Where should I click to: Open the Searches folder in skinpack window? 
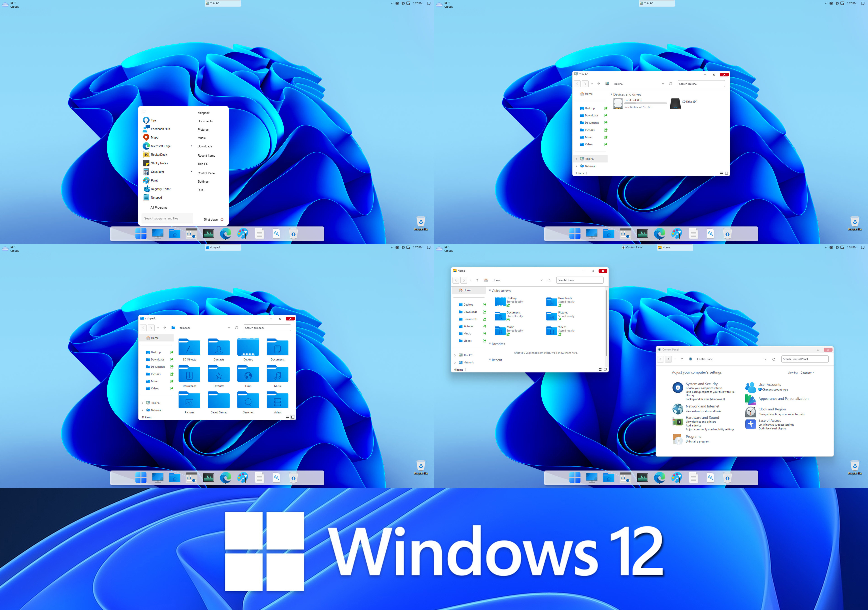[248, 402]
